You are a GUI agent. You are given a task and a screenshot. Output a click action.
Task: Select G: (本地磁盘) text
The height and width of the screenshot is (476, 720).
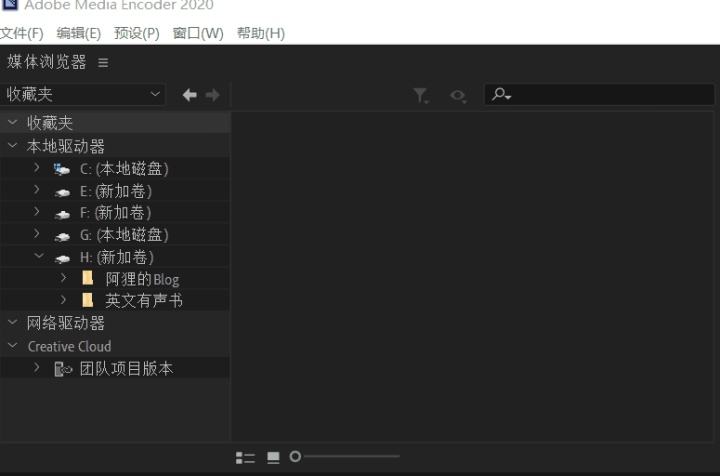coord(124,235)
